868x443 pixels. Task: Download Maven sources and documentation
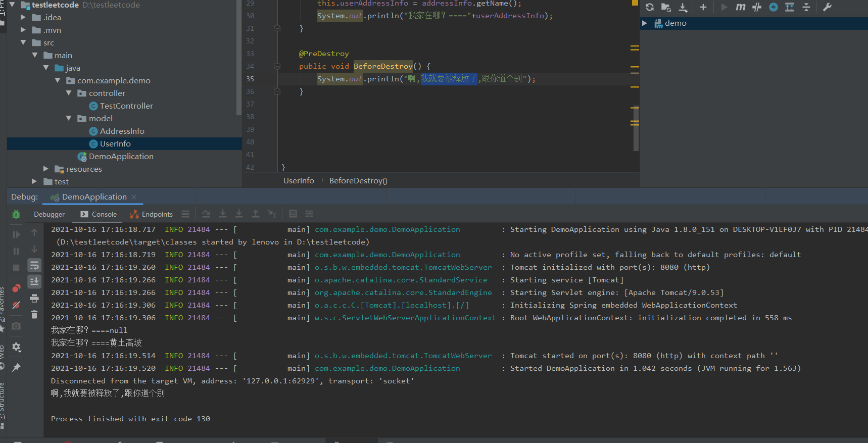pyautogui.click(x=683, y=7)
